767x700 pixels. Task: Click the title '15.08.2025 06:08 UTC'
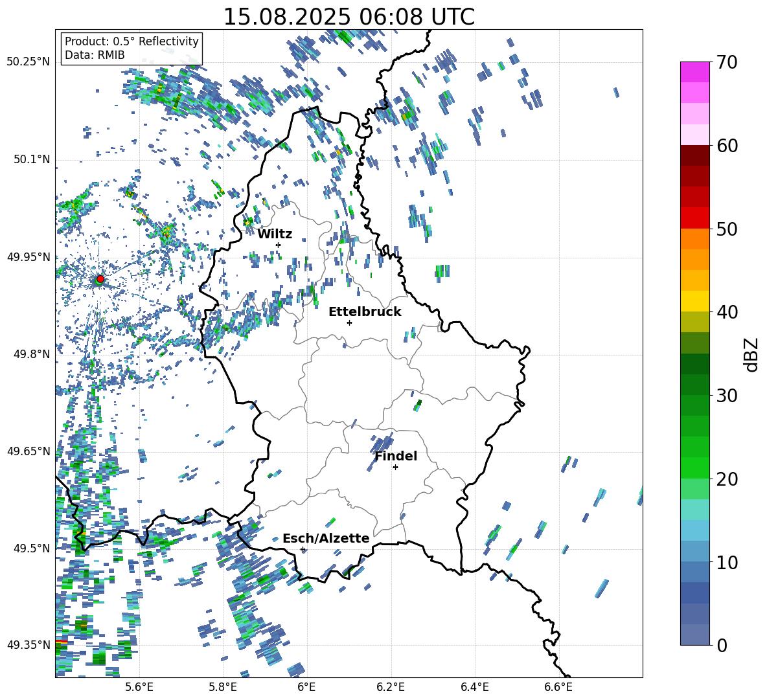click(349, 17)
